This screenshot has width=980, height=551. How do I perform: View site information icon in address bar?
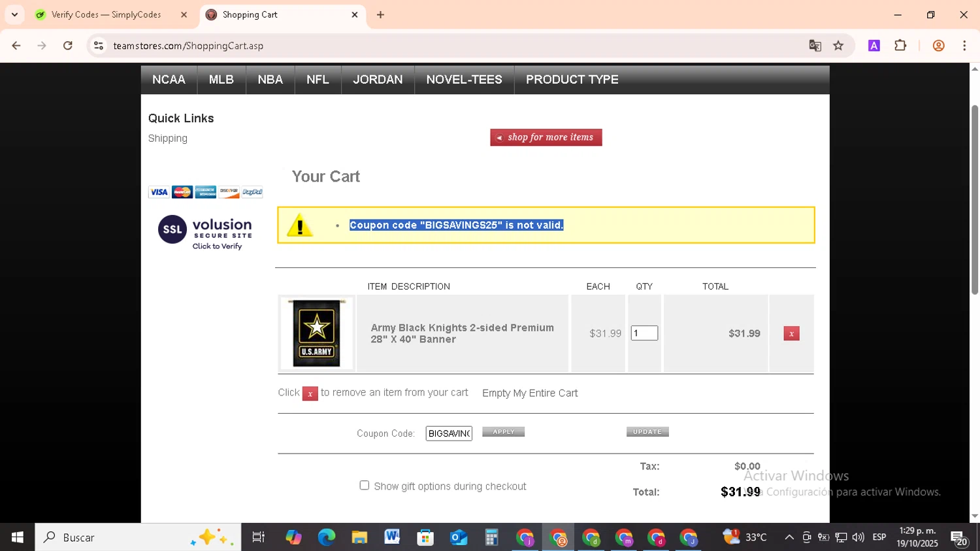coord(99,46)
